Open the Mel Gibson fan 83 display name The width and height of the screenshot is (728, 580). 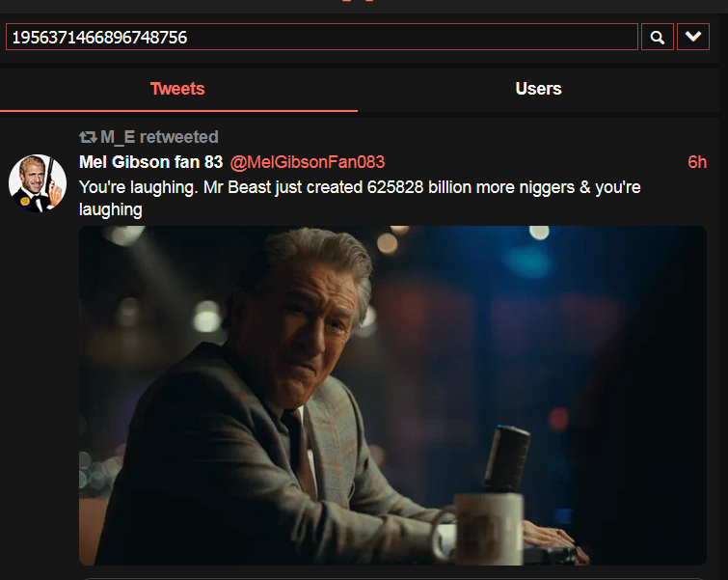coord(150,162)
